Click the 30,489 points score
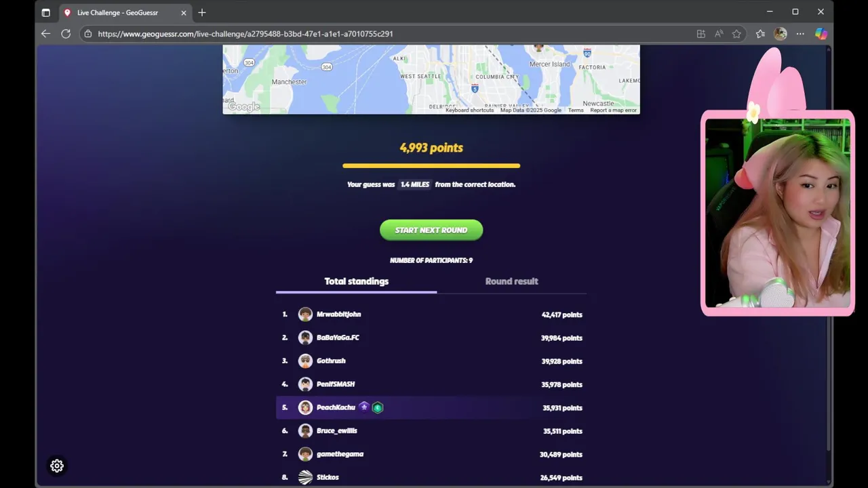The image size is (868, 488). point(561,454)
